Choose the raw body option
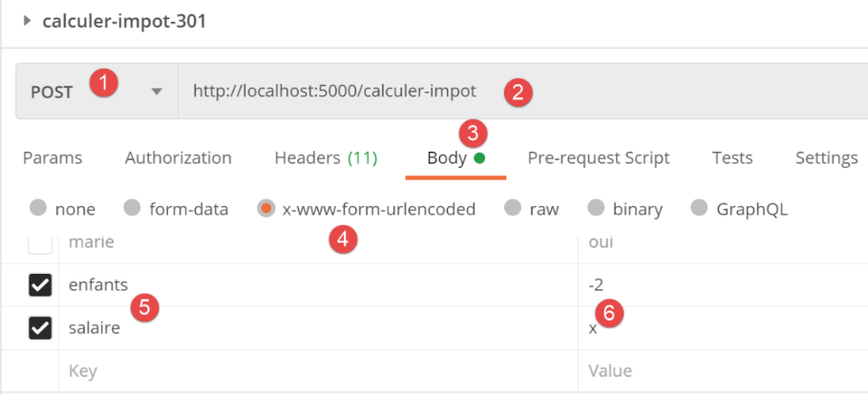Image resolution: width=868 pixels, height=395 pixels. [x=513, y=209]
